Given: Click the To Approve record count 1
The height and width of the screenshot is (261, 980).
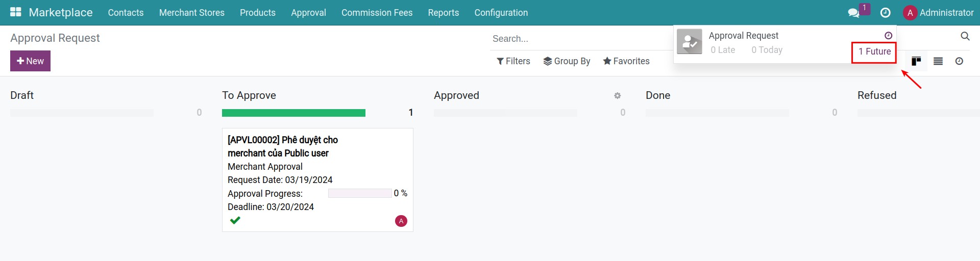Looking at the screenshot, I should (x=410, y=113).
